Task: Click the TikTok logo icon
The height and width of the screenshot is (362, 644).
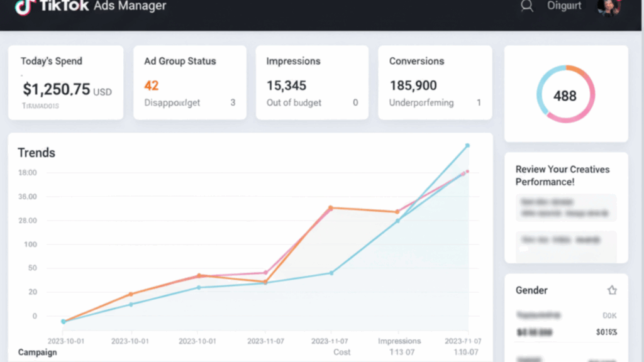Action: 24,6
